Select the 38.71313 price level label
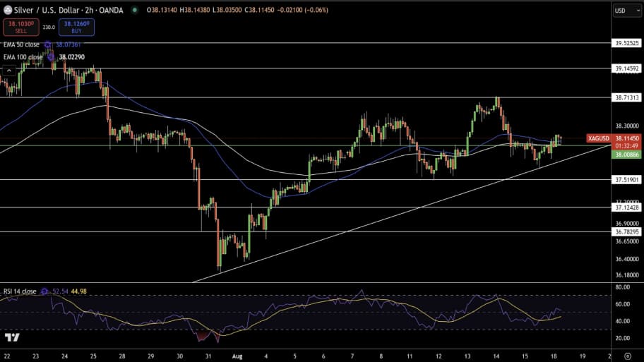Screen dimensions: 644x362 click(627, 97)
